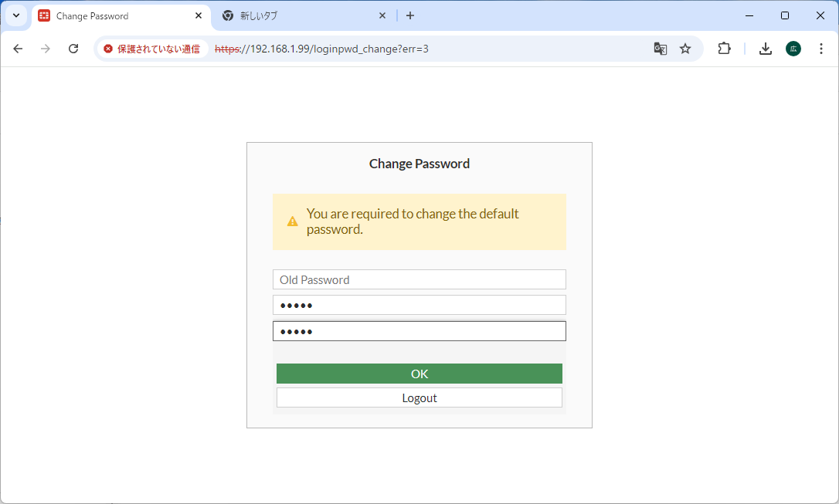Click the green OK button

[x=419, y=374]
